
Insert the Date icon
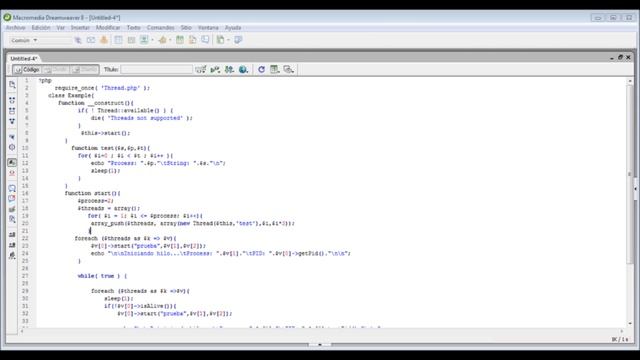(180, 40)
